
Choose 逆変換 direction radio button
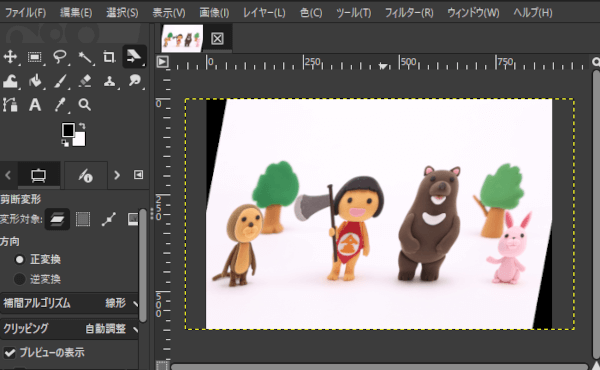coord(19,279)
